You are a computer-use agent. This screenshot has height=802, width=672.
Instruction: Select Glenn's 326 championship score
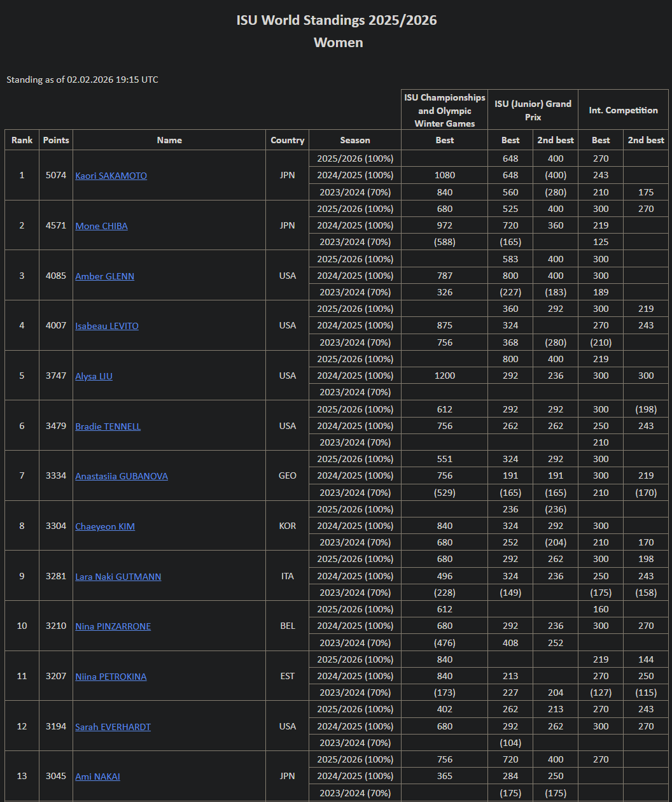(445, 292)
